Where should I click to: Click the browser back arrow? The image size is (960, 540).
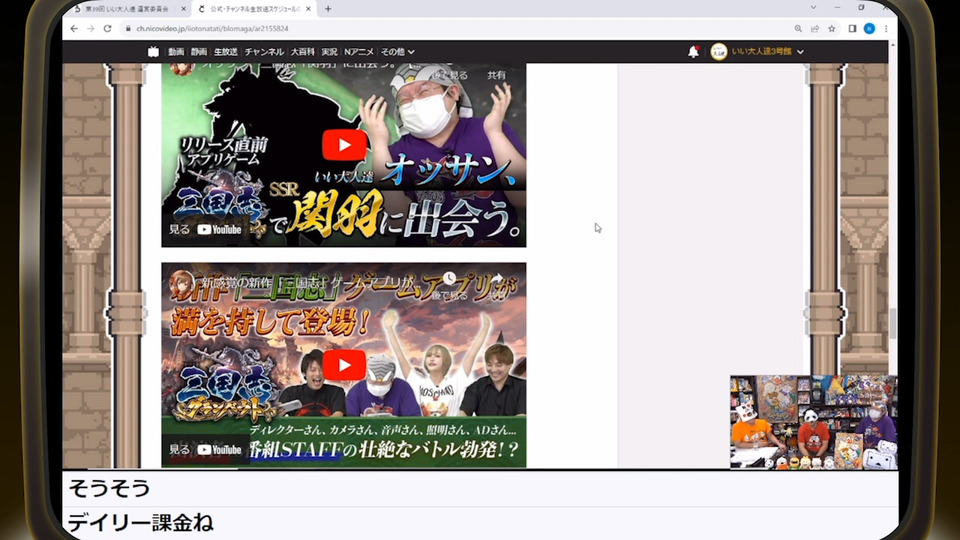point(74,29)
